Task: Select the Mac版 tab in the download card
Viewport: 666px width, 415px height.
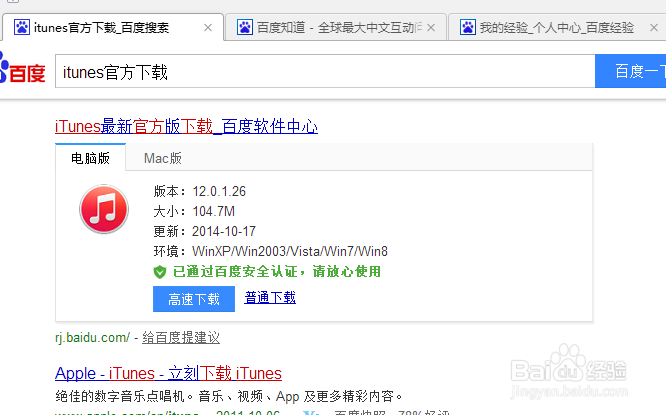Action: [163, 158]
